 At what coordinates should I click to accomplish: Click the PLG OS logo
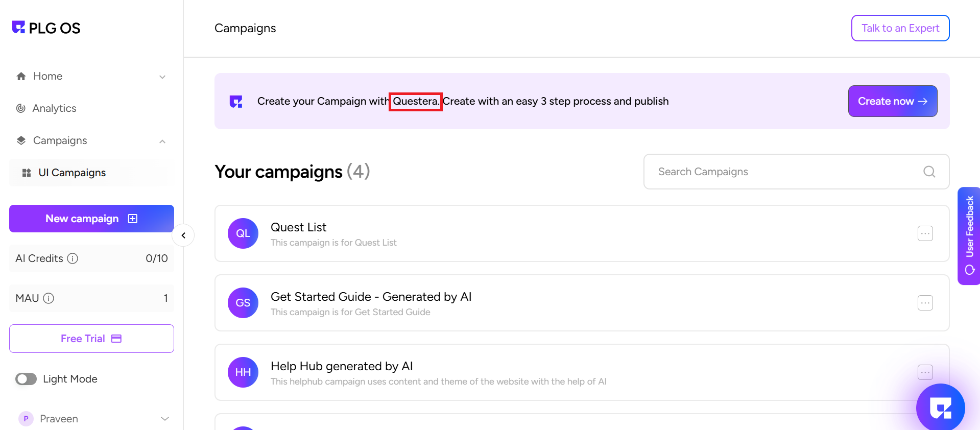(x=46, y=28)
